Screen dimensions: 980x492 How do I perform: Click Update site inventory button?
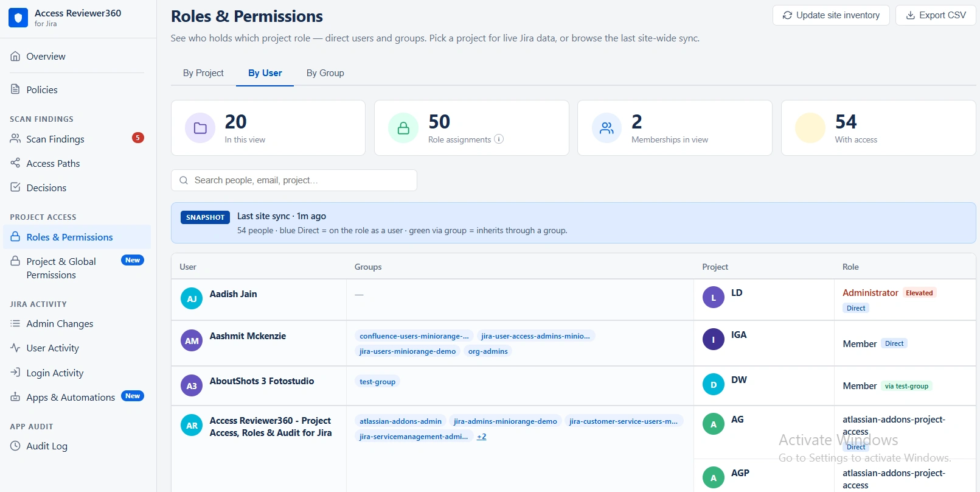pyautogui.click(x=831, y=15)
